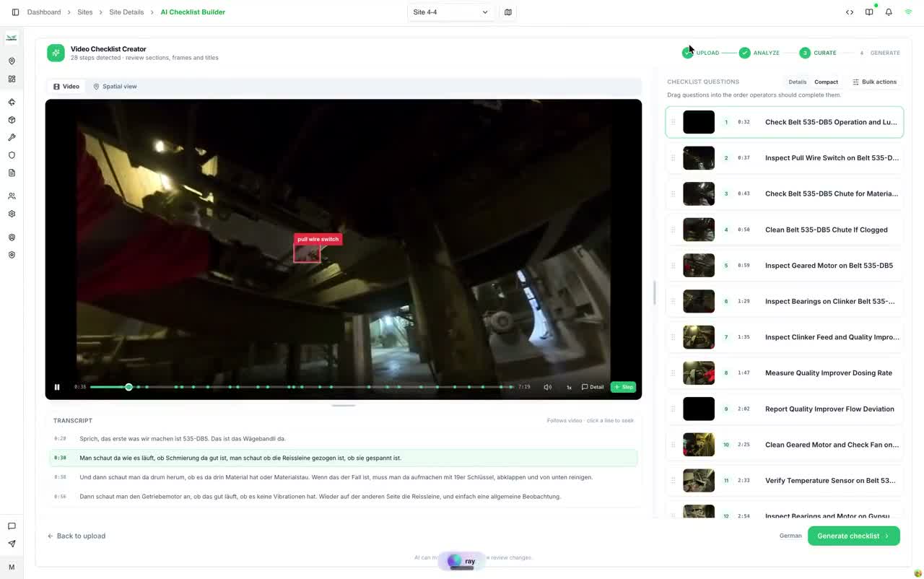
Task: Go to the Upload step in the progress indicator
Action: (701, 53)
